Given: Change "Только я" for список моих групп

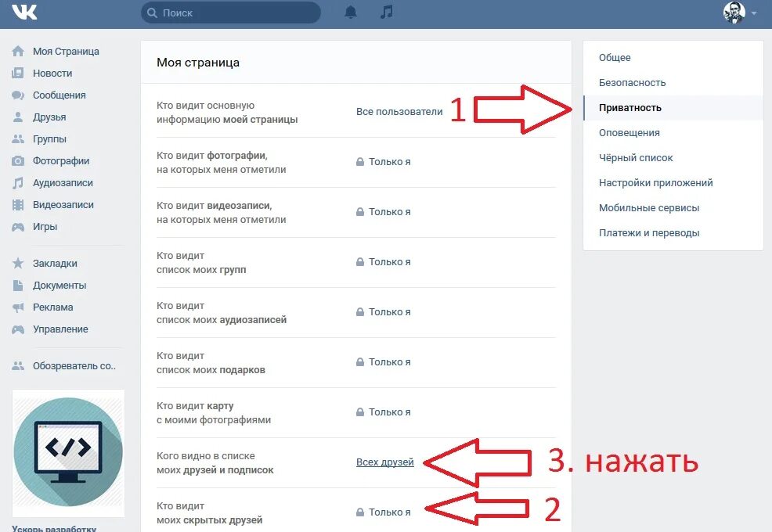Looking at the screenshot, I should [x=384, y=262].
